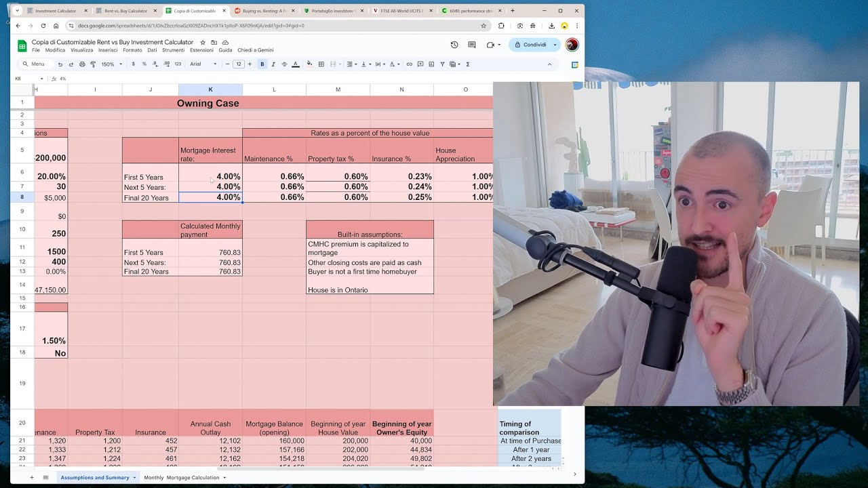
Task: Click the browser address bar URL
Action: coord(191,26)
